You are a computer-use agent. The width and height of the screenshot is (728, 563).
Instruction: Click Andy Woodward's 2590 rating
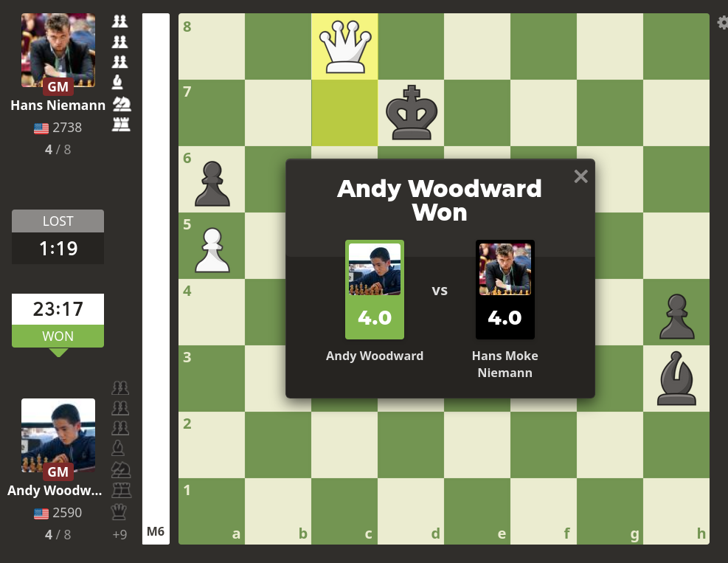pyautogui.click(x=67, y=512)
